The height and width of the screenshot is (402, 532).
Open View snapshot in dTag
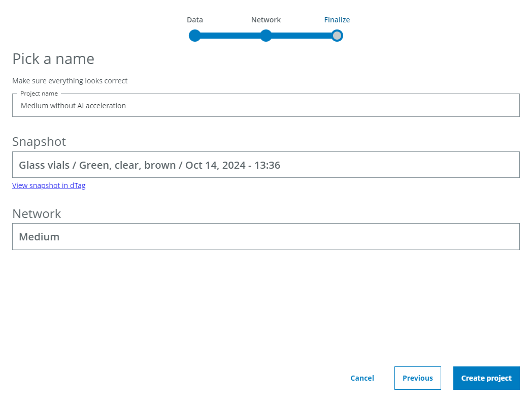tap(49, 185)
